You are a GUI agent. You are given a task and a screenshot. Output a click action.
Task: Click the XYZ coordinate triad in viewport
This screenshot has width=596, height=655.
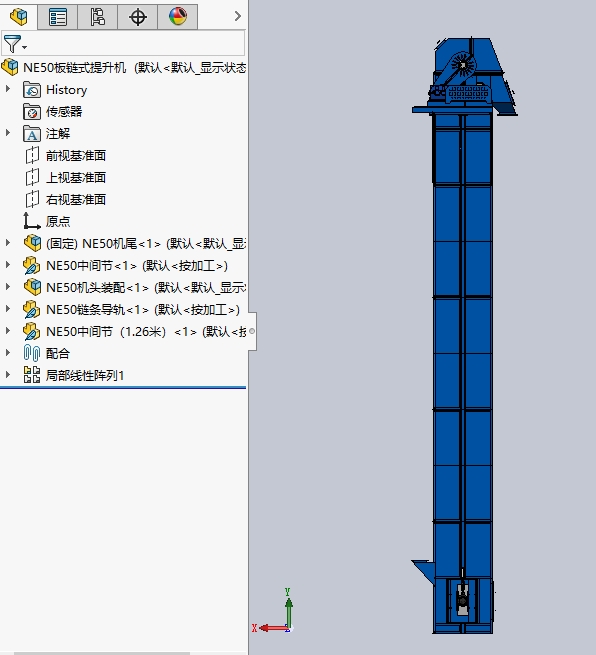[275, 611]
